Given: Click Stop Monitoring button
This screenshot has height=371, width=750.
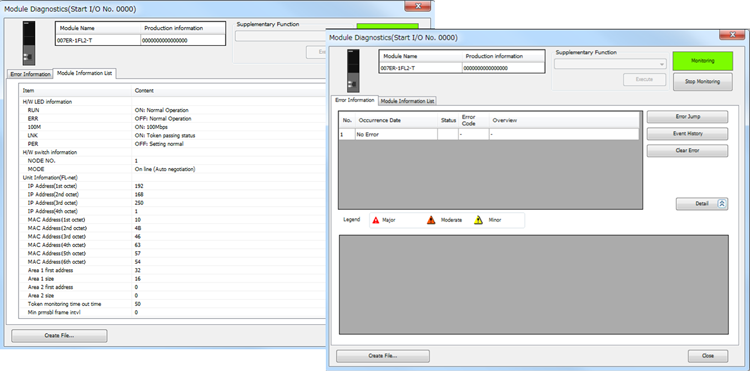Looking at the screenshot, I should tap(702, 81).
